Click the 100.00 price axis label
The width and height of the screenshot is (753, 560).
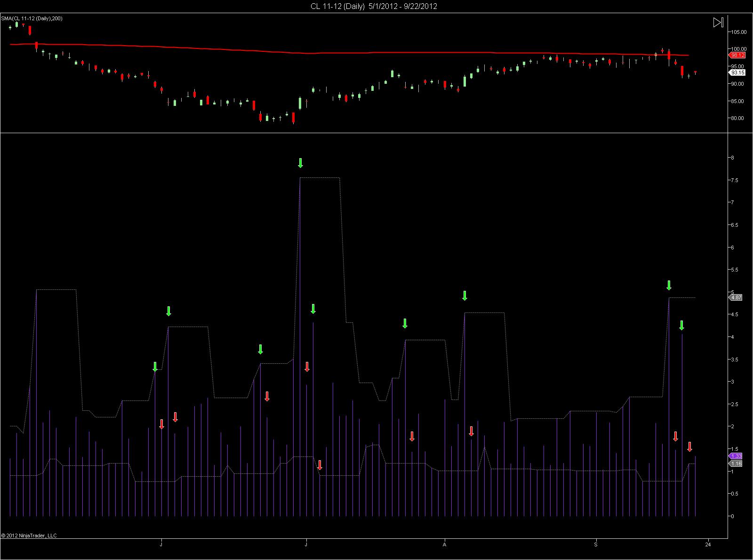[x=738, y=49]
